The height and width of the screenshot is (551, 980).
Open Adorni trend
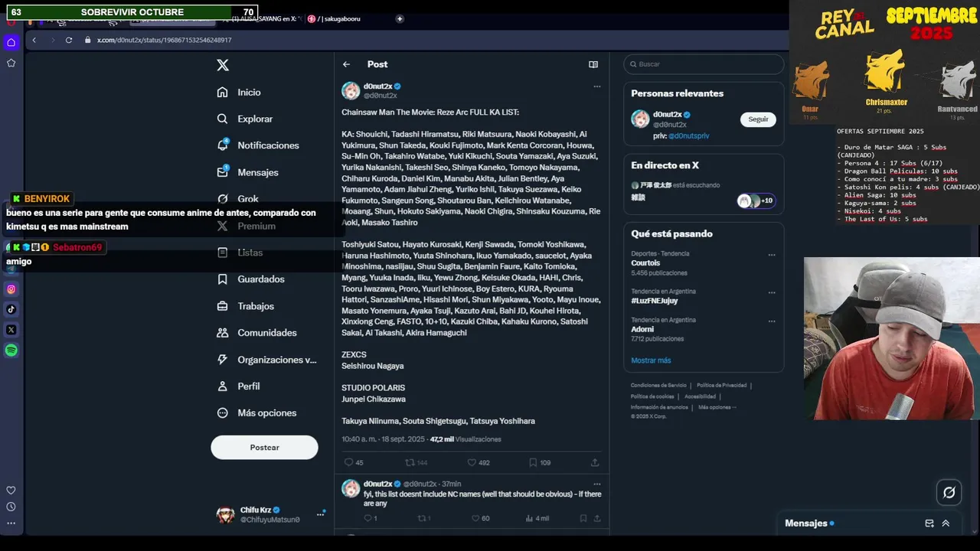642,329
